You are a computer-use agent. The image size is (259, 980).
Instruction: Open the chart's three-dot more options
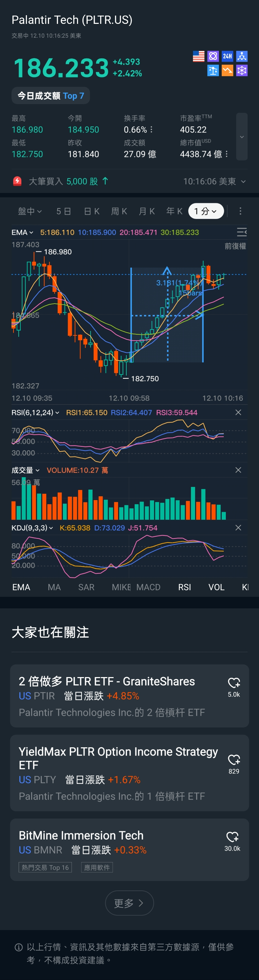click(240, 211)
